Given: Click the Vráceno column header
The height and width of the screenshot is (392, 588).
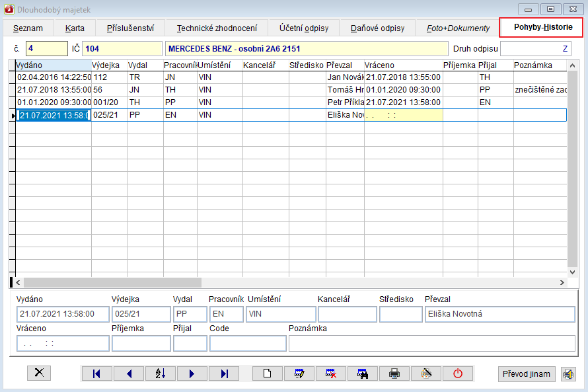Looking at the screenshot, I should [x=403, y=65].
